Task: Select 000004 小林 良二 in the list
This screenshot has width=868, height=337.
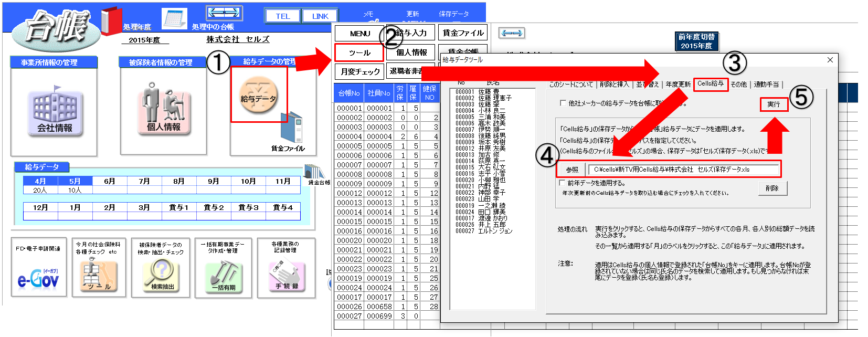Action: pos(480,111)
